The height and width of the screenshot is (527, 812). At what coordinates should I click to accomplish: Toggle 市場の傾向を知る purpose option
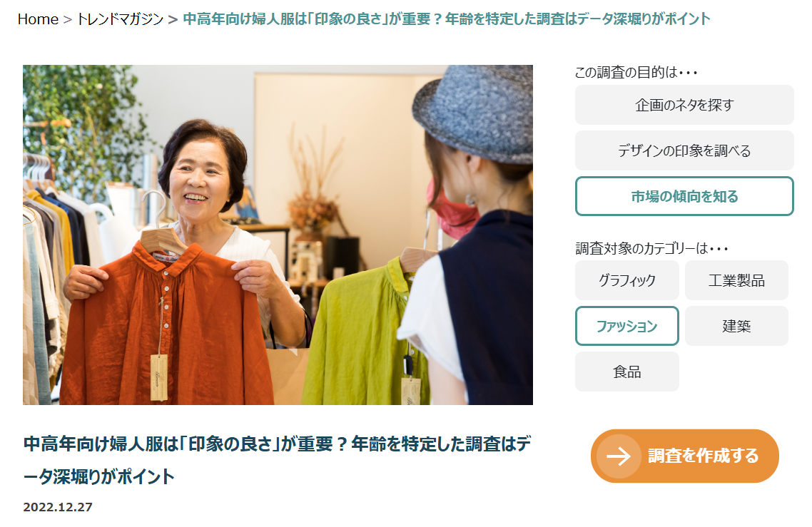coord(684,196)
